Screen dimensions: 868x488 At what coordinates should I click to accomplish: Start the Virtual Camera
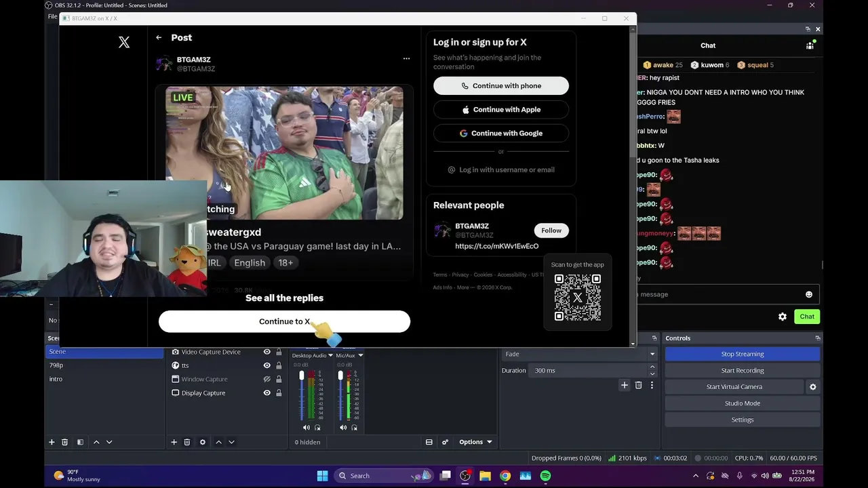tap(734, 387)
